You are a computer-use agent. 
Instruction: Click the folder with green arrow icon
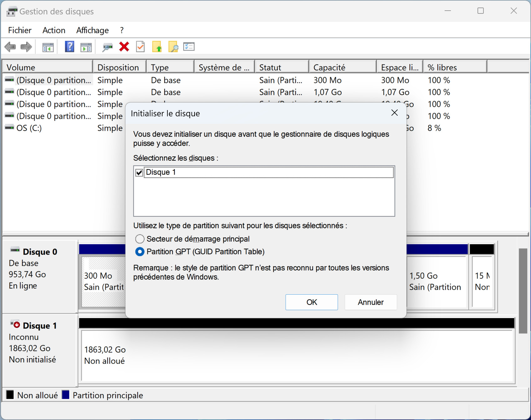pyautogui.click(x=157, y=47)
